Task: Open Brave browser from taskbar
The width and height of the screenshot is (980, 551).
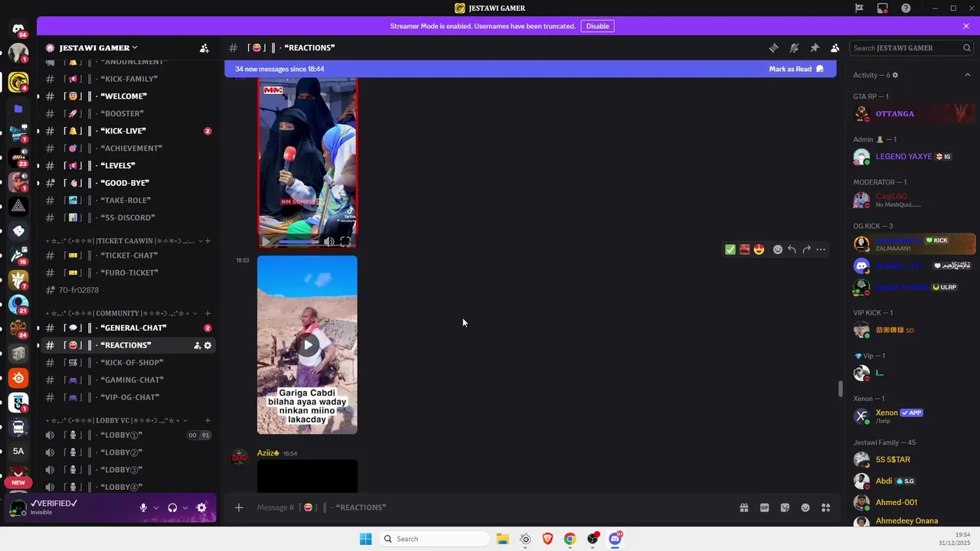Action: coord(547,539)
